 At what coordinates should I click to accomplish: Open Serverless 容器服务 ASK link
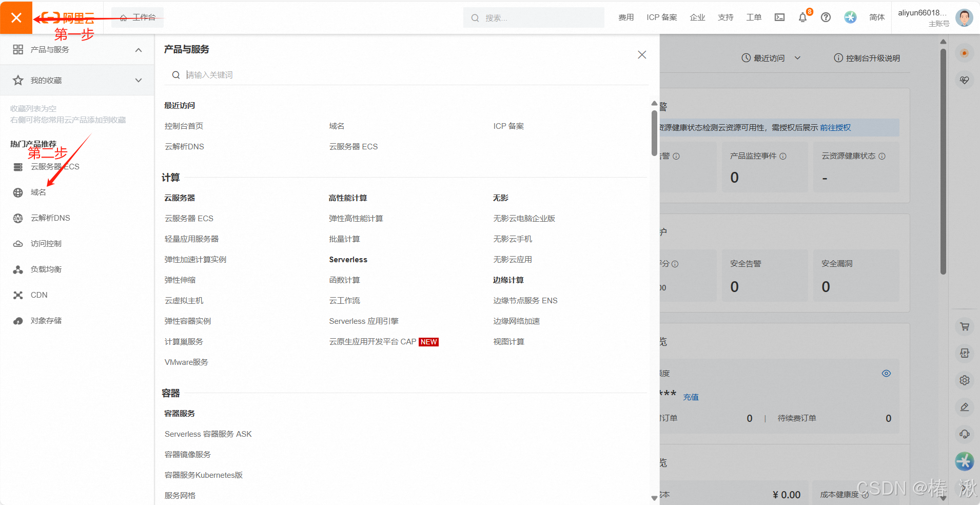click(208, 434)
